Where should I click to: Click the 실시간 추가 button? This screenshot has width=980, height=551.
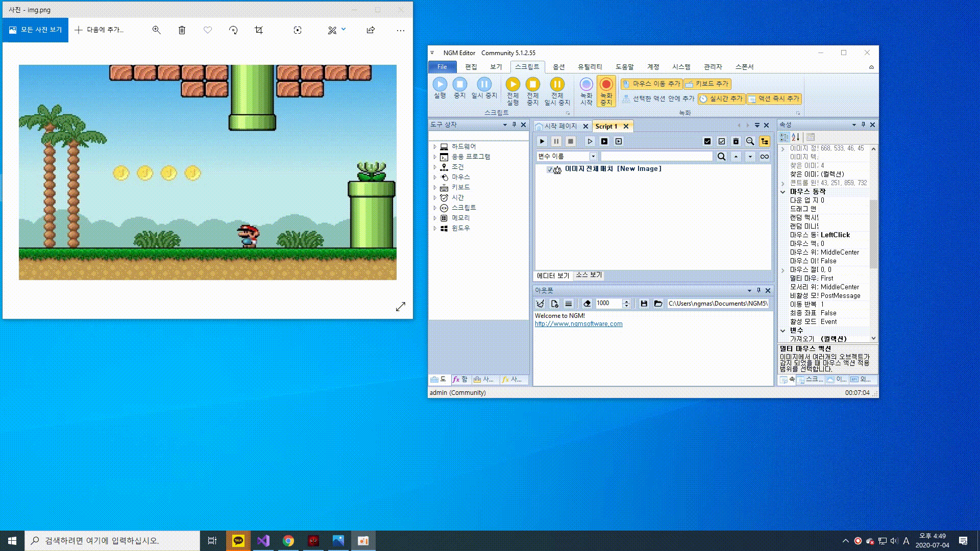(x=721, y=98)
